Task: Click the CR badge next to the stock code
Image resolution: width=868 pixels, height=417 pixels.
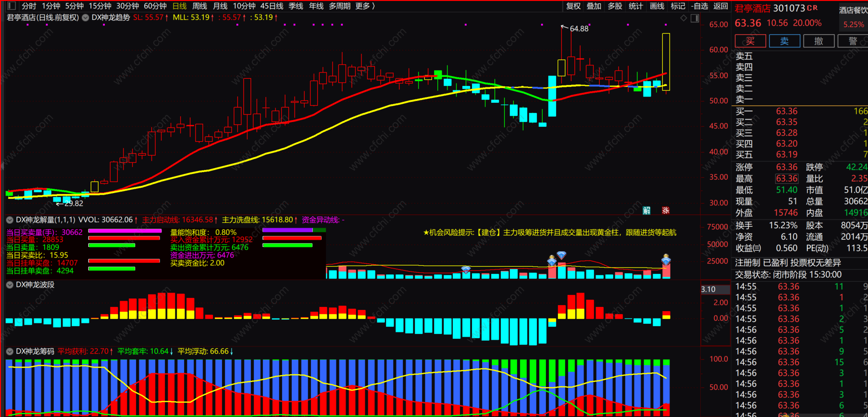Action: pos(812,8)
